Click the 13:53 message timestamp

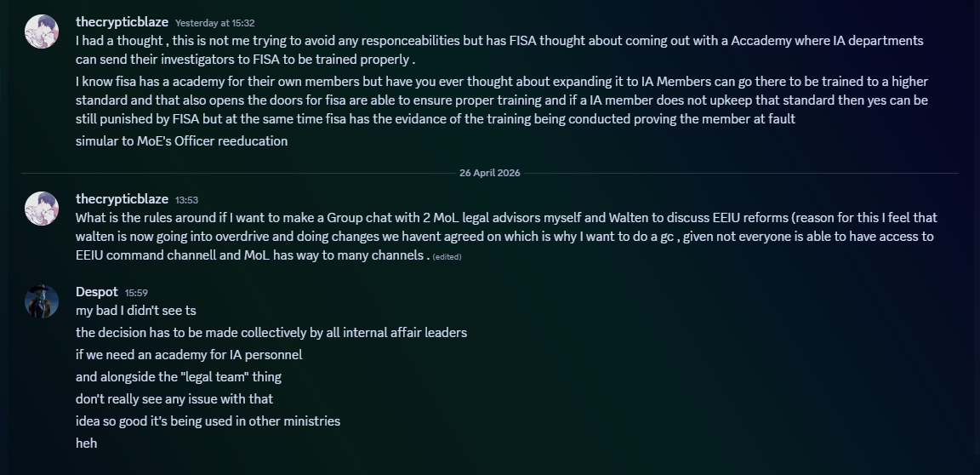(x=186, y=200)
